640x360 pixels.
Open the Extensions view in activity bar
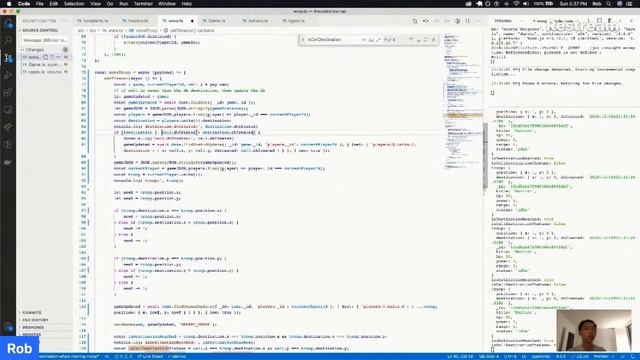8,93
